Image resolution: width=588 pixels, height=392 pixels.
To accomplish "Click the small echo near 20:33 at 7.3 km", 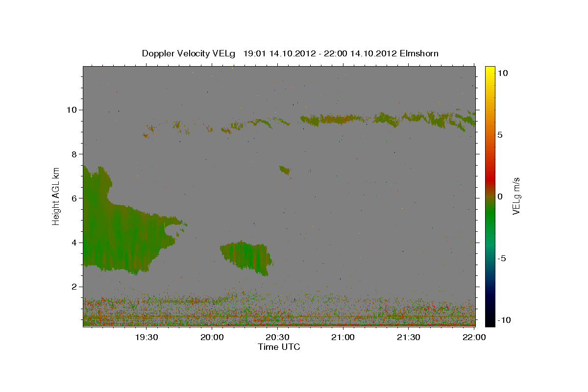I will (285, 170).
